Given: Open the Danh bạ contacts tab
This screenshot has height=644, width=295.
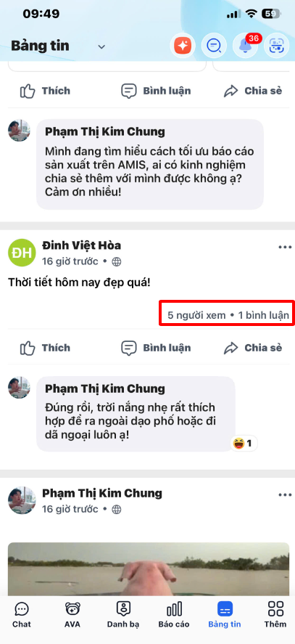Looking at the screenshot, I should coord(123,615).
